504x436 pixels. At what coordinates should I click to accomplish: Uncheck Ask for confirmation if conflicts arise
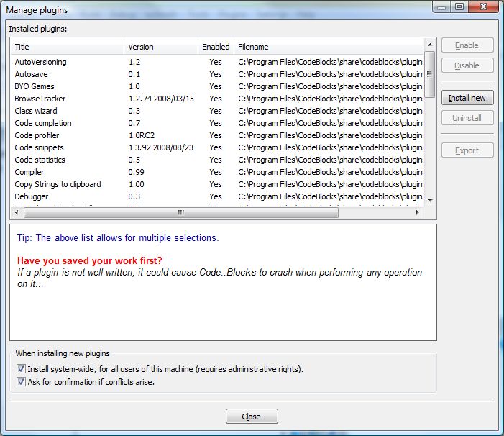tap(21, 382)
